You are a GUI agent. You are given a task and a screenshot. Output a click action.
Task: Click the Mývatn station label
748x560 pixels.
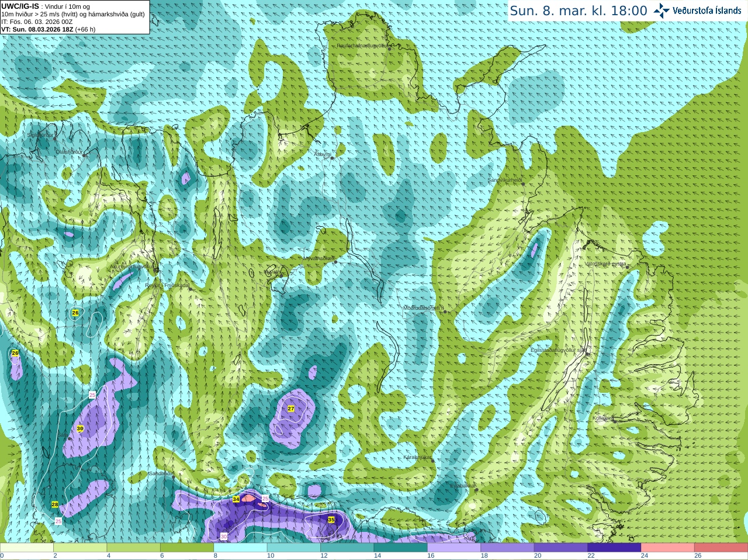click(272, 272)
